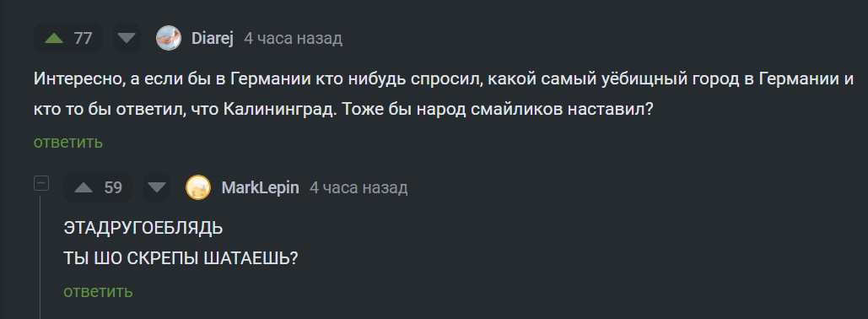The image size is (868, 319).
Task: Click the text 'ТЫ ШО СКРЕПЫ ШАТАЕШЬ?'
Action: [x=181, y=258]
